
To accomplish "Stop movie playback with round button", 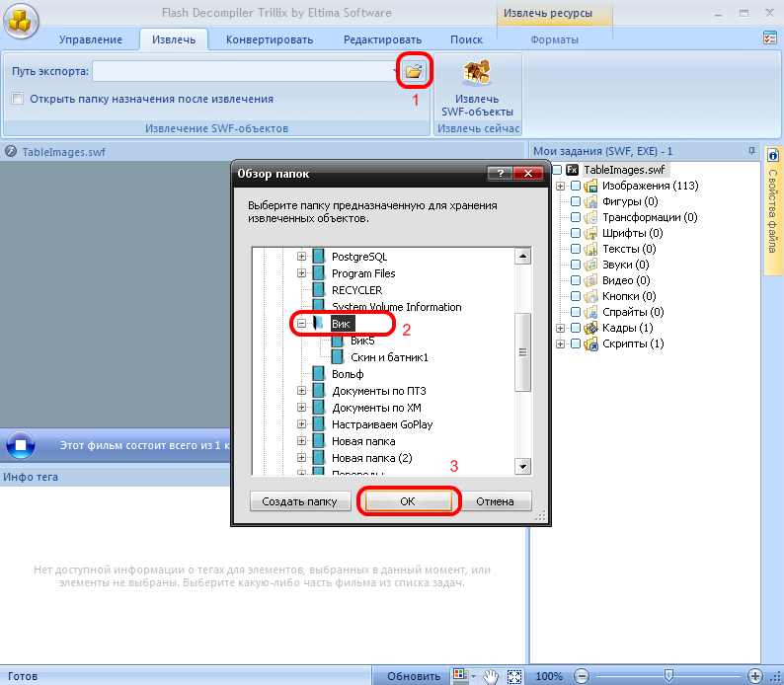I will (21, 445).
